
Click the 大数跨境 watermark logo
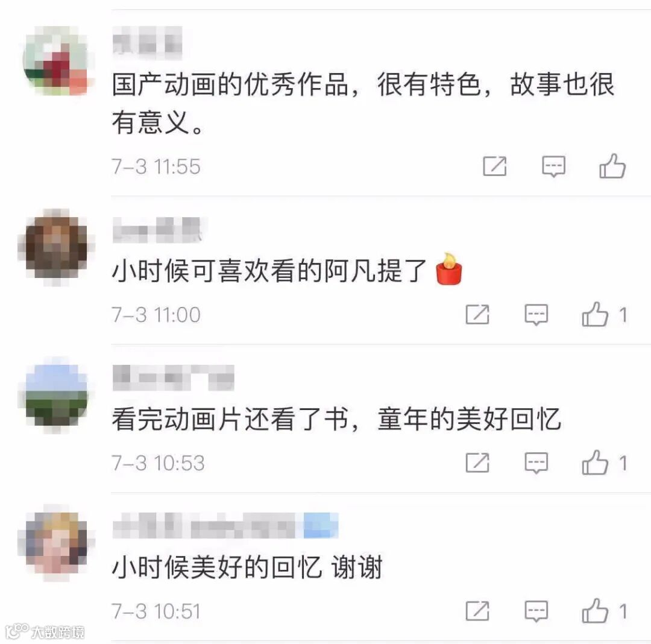pos(45,631)
